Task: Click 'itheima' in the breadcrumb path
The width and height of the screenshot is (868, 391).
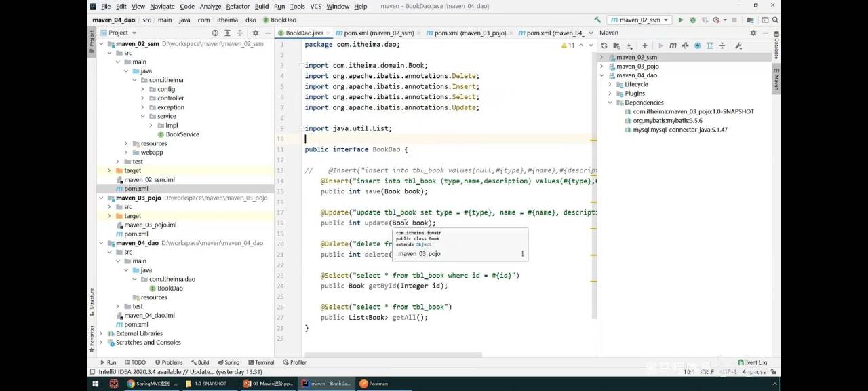Action: [228, 20]
